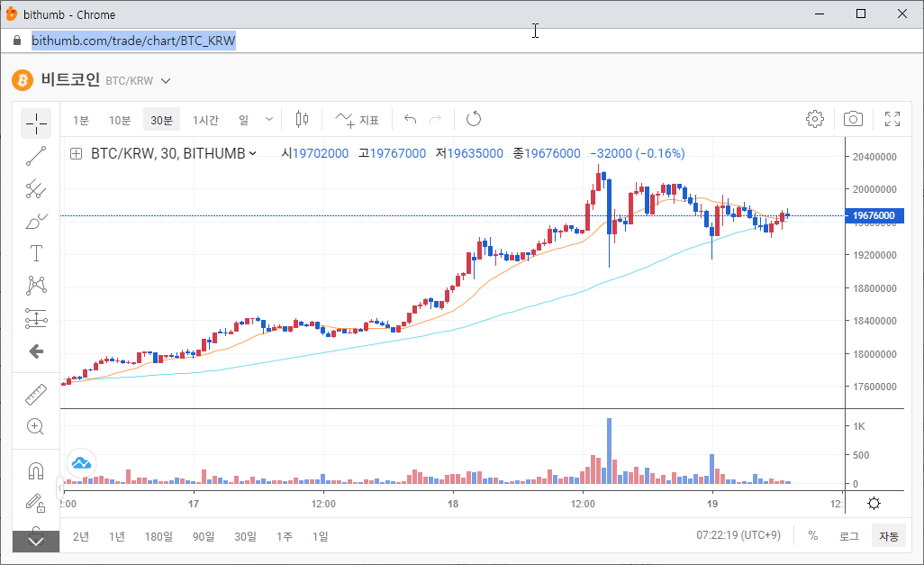Toggle lock all drawing tools
Viewport: 924px width, 565px height.
click(36, 503)
